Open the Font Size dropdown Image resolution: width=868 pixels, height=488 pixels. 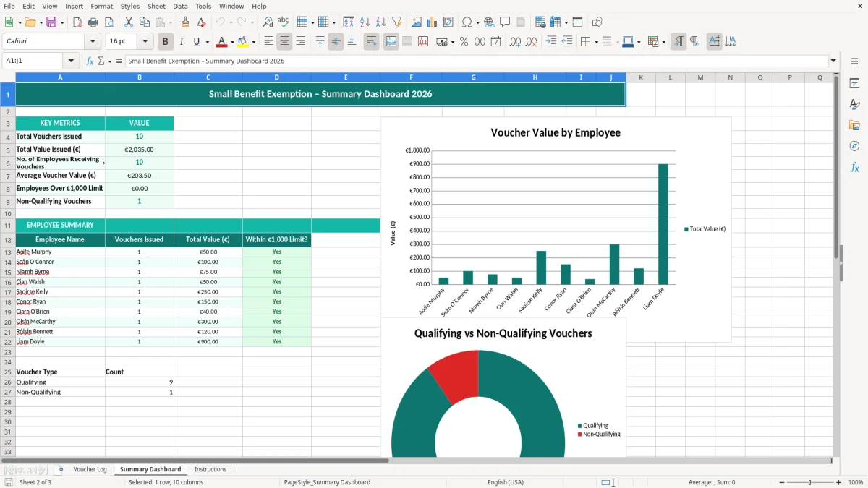click(145, 42)
